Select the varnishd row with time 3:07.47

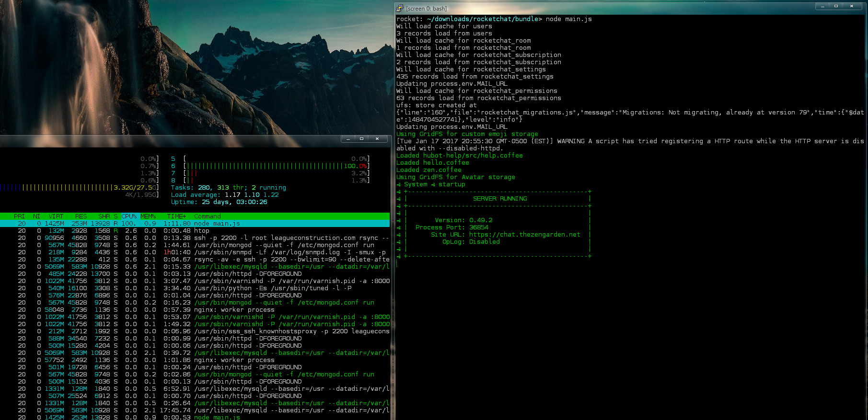(195, 281)
